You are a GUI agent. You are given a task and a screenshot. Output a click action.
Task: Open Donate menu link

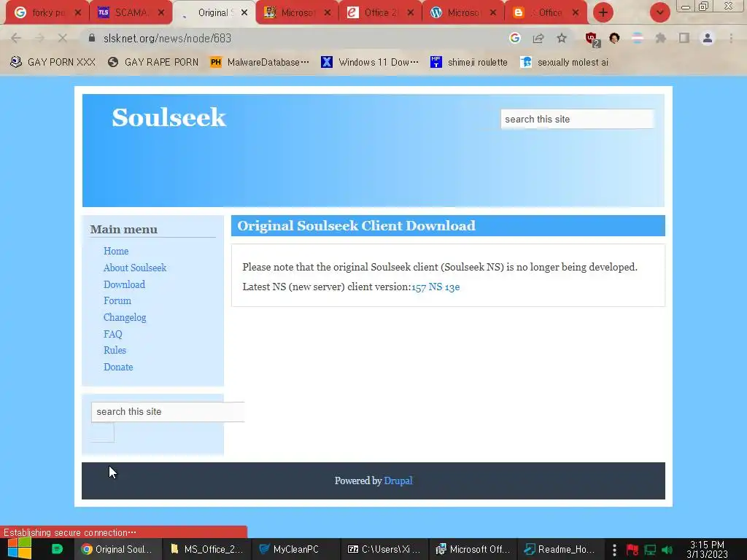tap(118, 367)
